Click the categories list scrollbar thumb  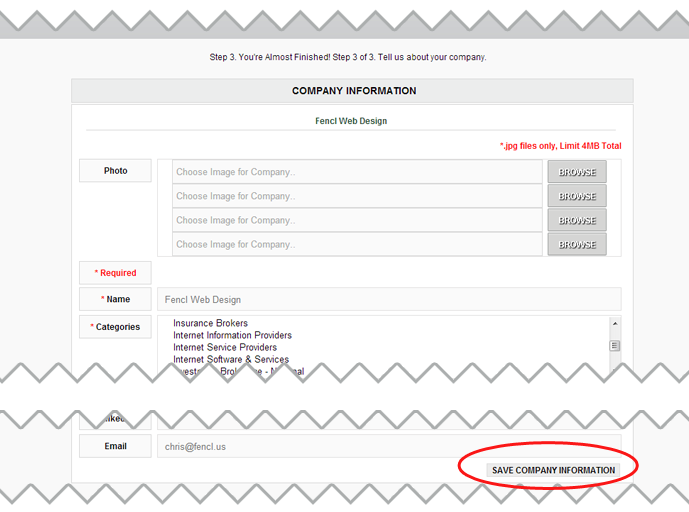point(614,345)
